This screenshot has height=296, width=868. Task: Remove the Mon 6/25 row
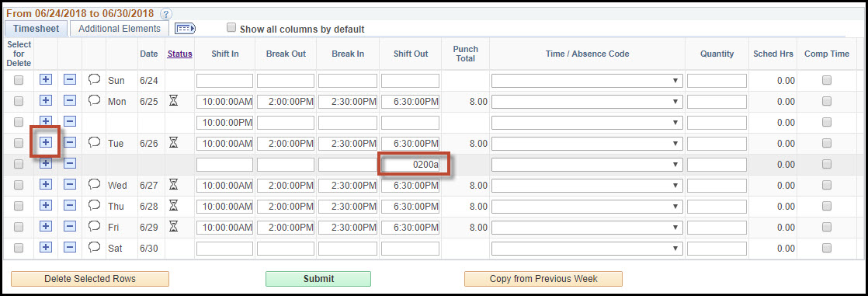70,101
